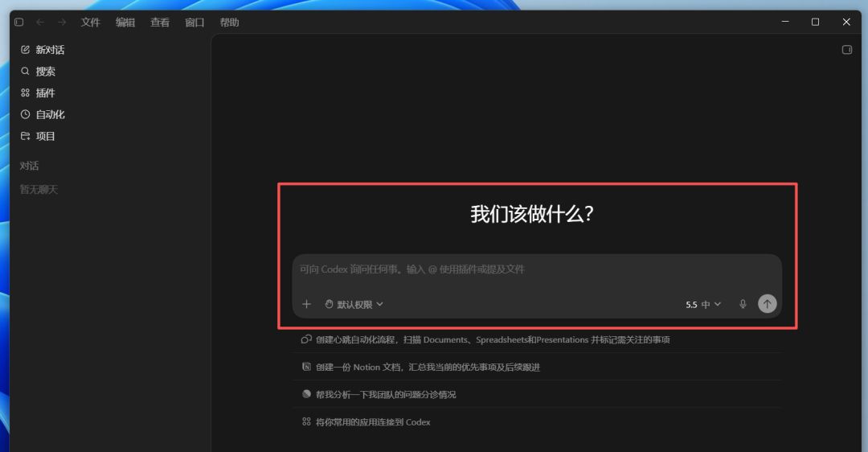
Task: Open the 窗口 menu
Action: click(194, 23)
